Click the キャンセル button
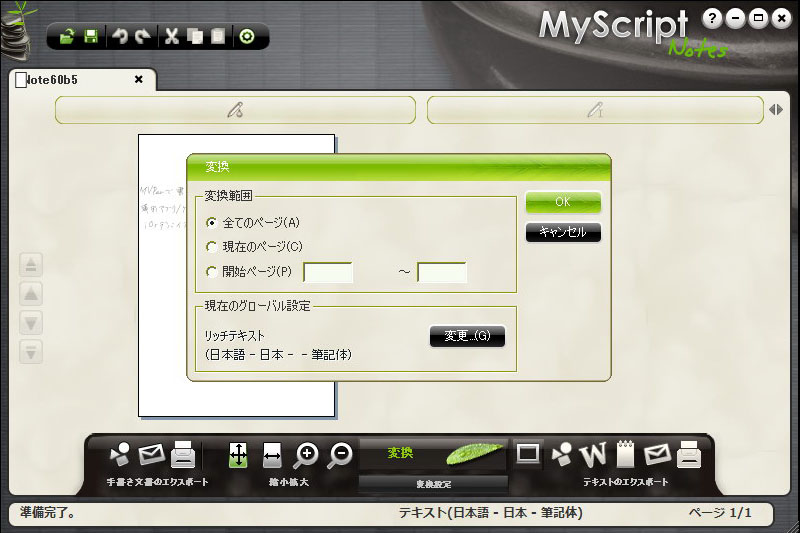This screenshot has width=800, height=533. (563, 232)
